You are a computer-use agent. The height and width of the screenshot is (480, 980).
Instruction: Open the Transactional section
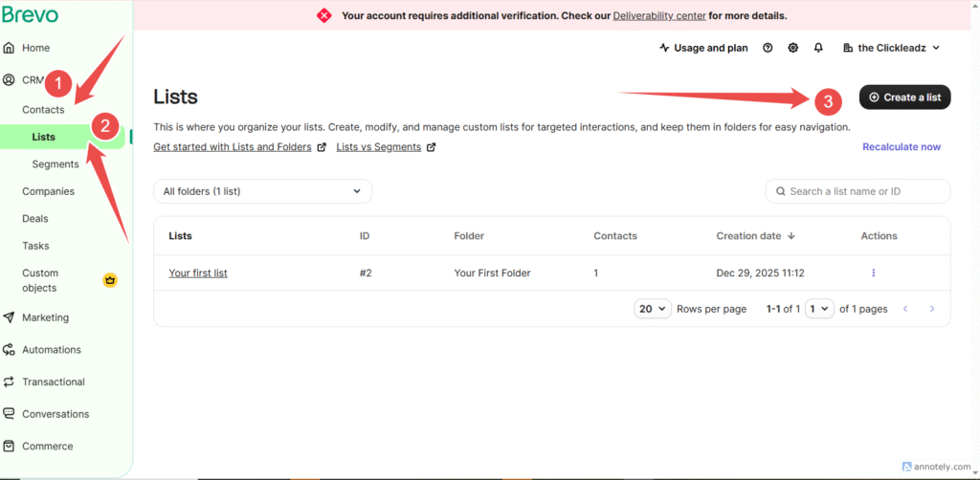[x=54, y=382]
